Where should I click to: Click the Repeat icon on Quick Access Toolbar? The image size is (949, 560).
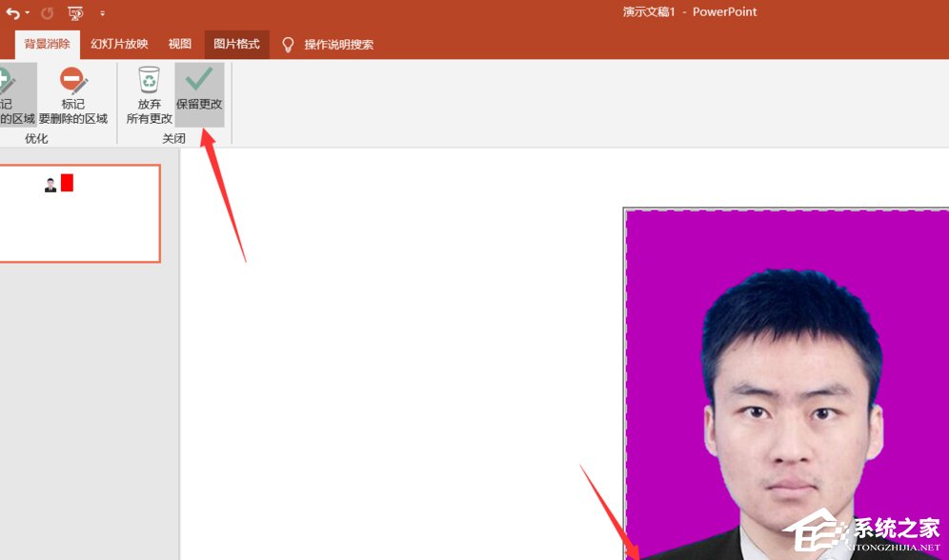(47, 13)
